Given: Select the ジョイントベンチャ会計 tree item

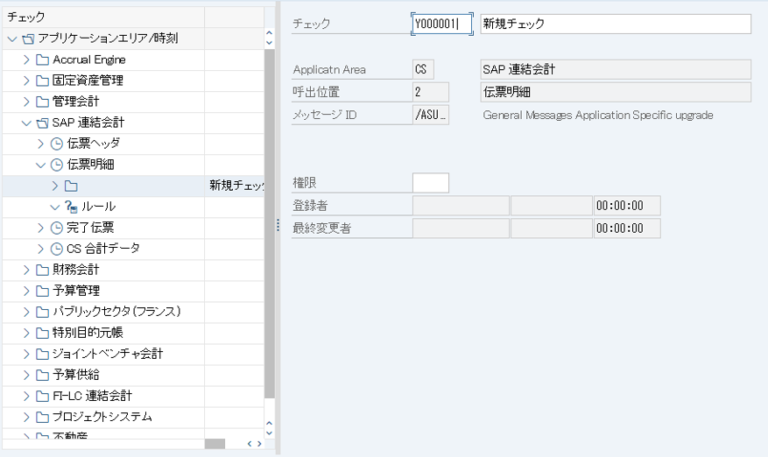Looking at the screenshot, I should point(107,354).
